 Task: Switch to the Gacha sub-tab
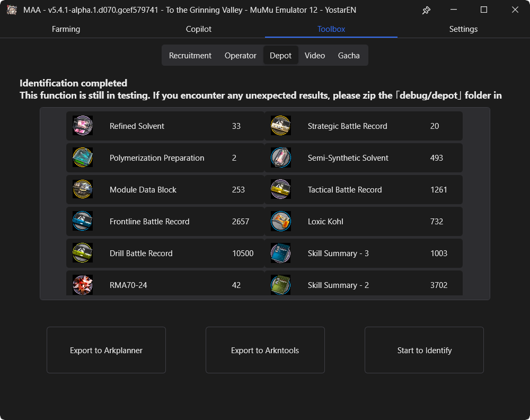[349, 56]
